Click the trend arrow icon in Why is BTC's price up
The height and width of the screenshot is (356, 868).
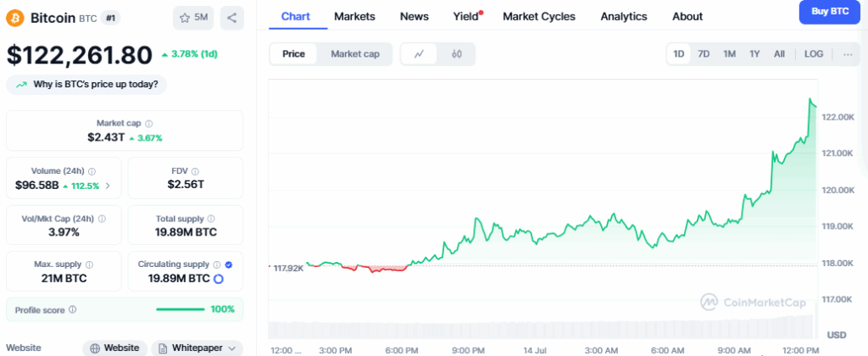tap(21, 85)
